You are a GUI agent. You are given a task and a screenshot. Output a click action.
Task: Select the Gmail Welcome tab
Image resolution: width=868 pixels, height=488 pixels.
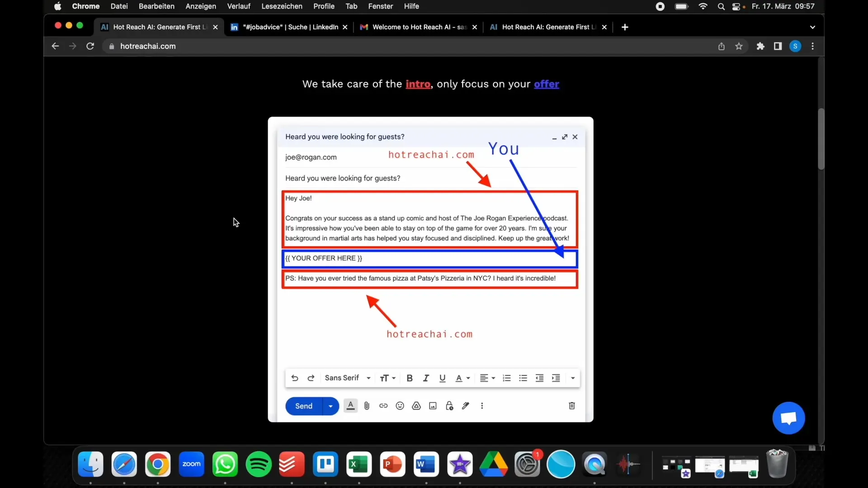pos(417,27)
